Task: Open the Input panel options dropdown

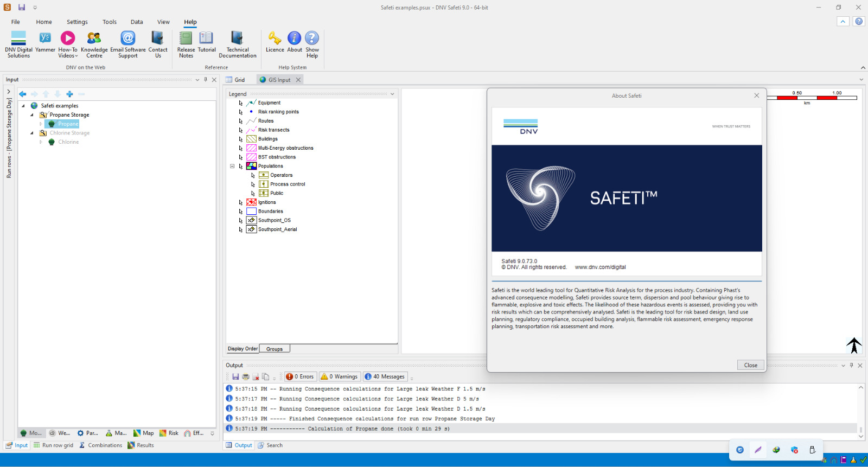Action: pyautogui.click(x=197, y=80)
